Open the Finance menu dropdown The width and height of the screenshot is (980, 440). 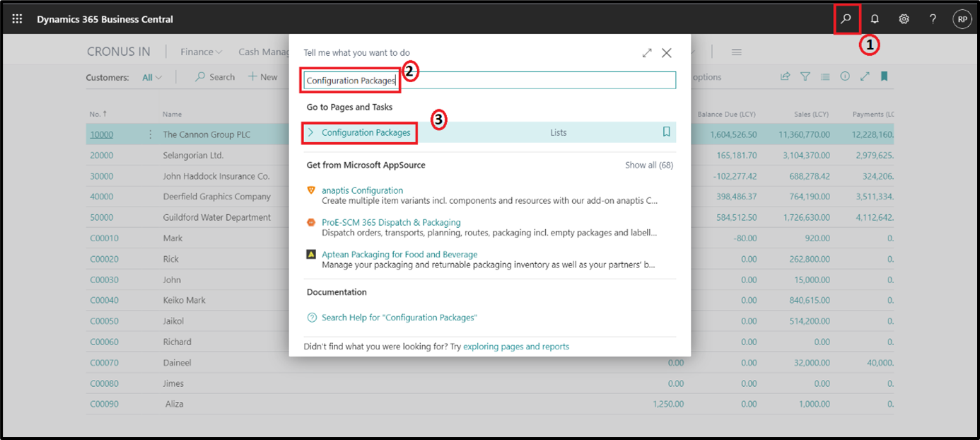(x=202, y=52)
